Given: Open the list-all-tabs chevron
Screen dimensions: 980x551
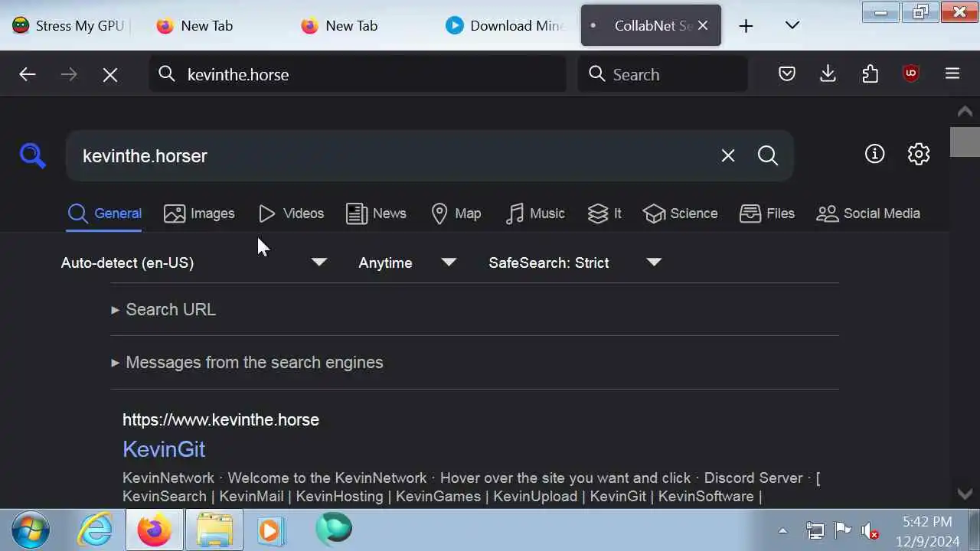Looking at the screenshot, I should pos(792,25).
